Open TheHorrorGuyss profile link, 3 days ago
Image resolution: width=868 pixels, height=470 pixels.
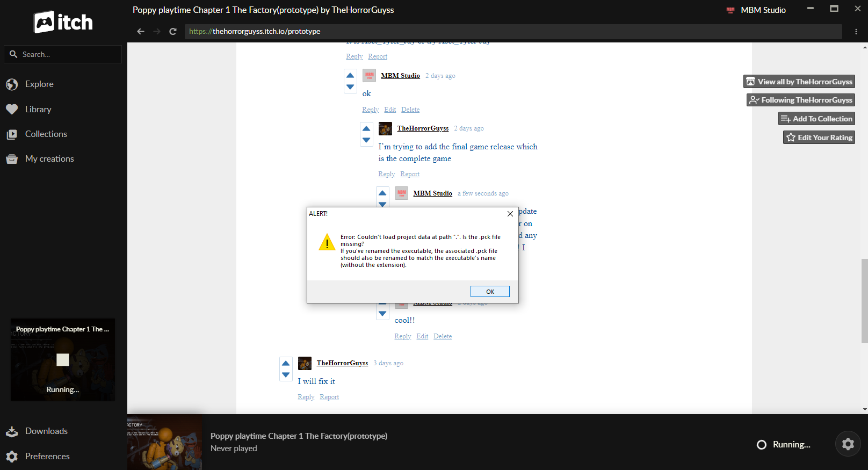342,363
